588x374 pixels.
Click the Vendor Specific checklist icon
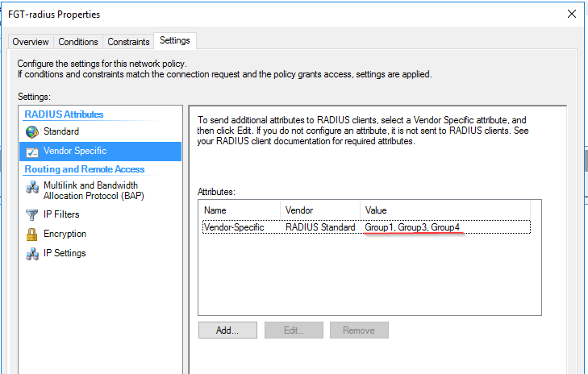(x=32, y=152)
